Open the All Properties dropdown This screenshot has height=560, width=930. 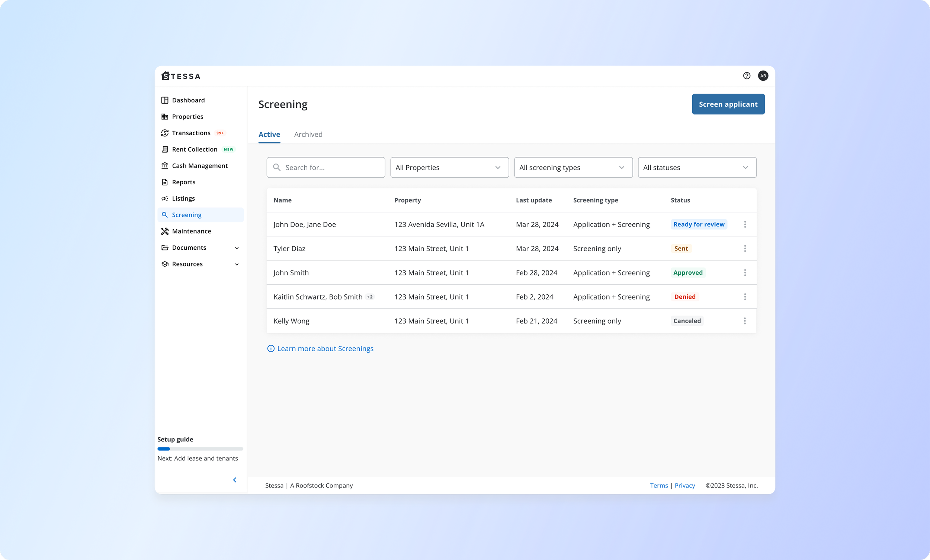449,168
